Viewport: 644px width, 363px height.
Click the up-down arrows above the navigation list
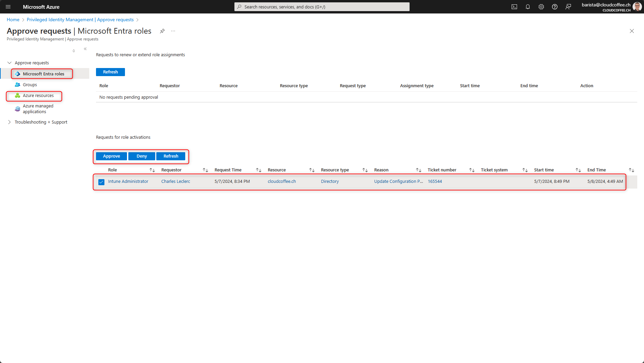[74, 51]
